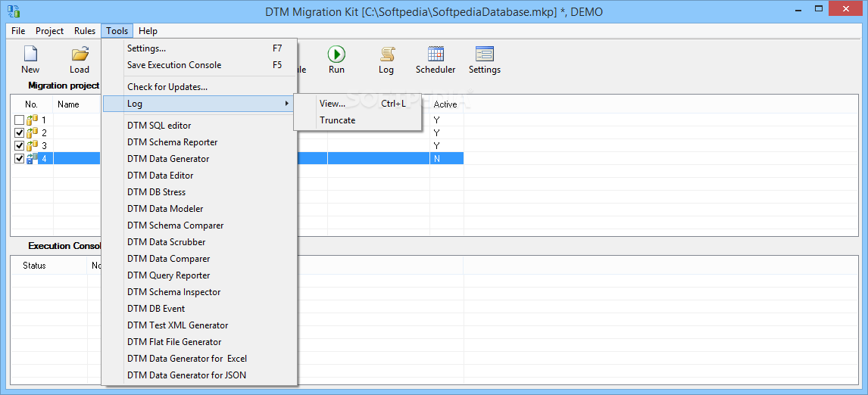Uncheck the checkbox for rule 4

pyautogui.click(x=20, y=159)
